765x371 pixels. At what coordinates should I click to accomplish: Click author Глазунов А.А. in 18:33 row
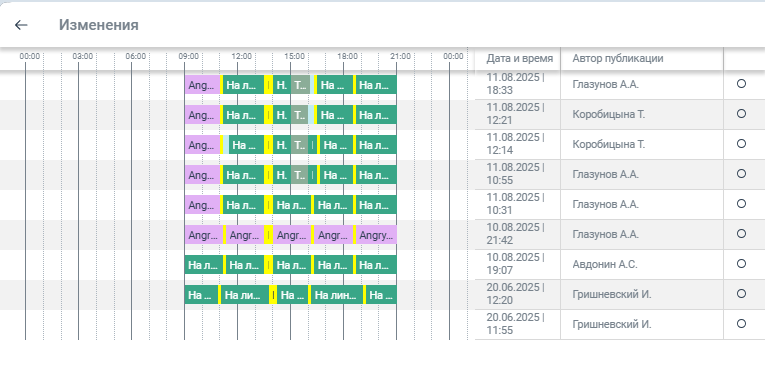(605, 84)
